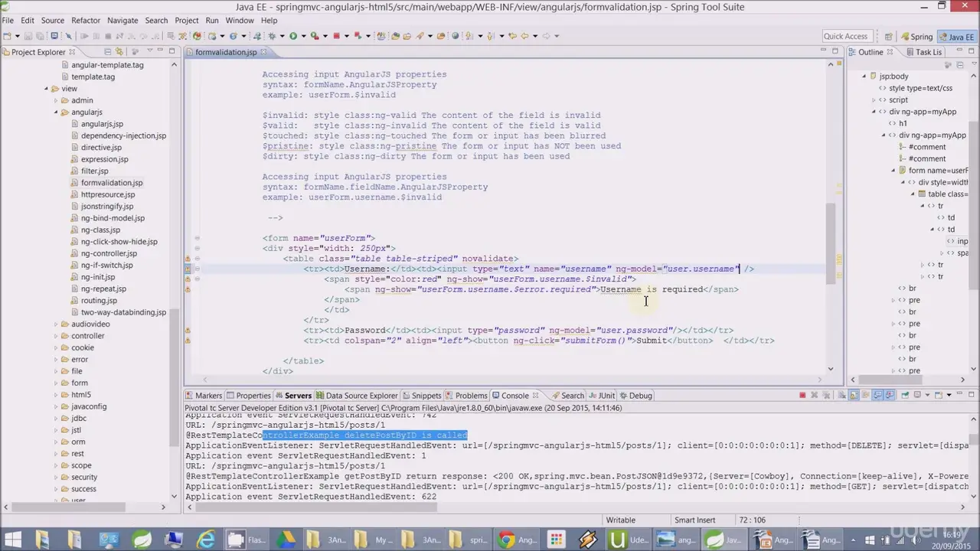
Task: Switch to the JUnit tab
Action: (x=601, y=396)
